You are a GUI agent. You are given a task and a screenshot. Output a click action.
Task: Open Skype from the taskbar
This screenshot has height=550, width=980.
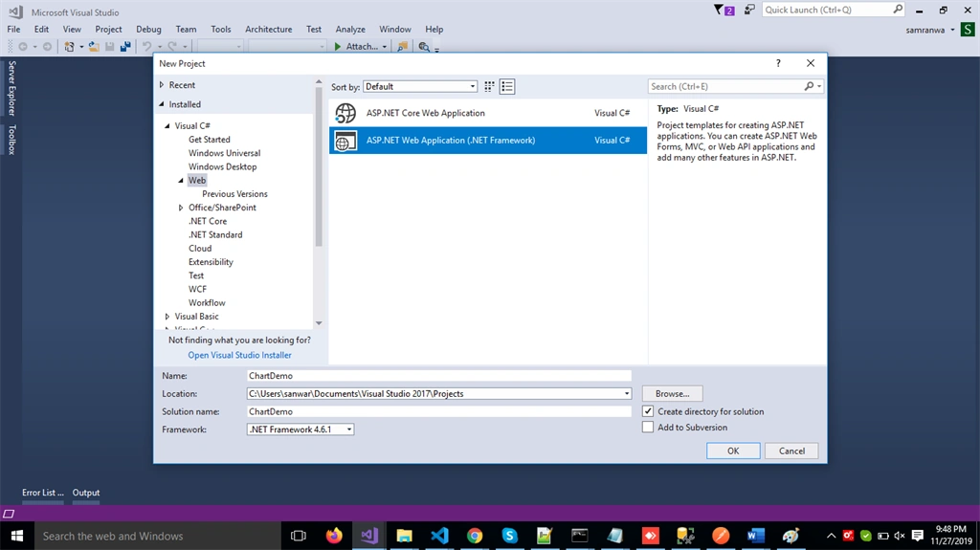click(509, 536)
